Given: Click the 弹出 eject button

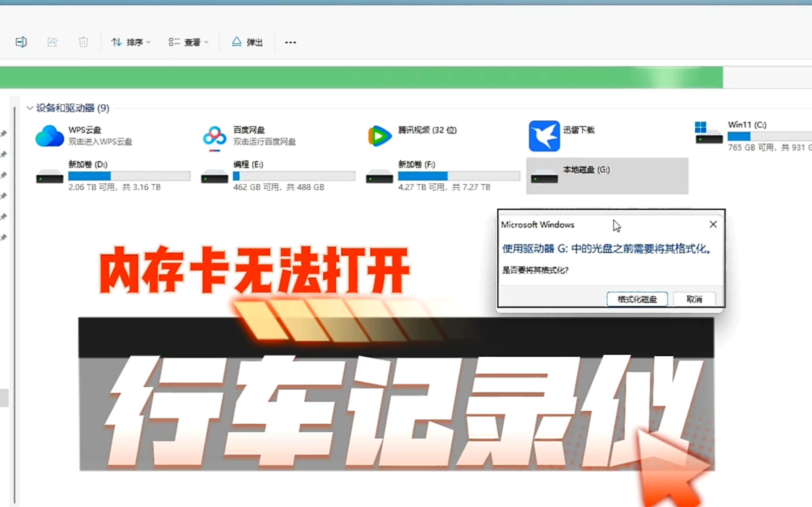Looking at the screenshot, I should tap(247, 42).
